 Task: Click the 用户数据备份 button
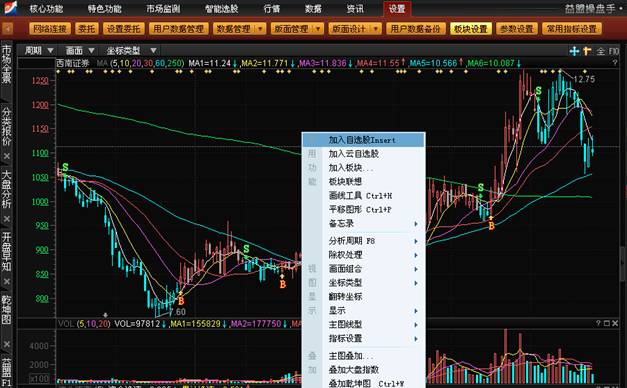point(415,29)
